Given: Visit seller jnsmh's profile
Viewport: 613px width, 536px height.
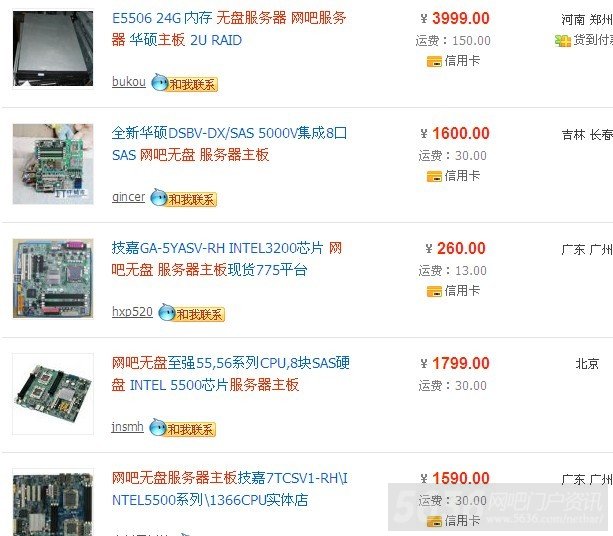Looking at the screenshot, I should click(x=127, y=427).
